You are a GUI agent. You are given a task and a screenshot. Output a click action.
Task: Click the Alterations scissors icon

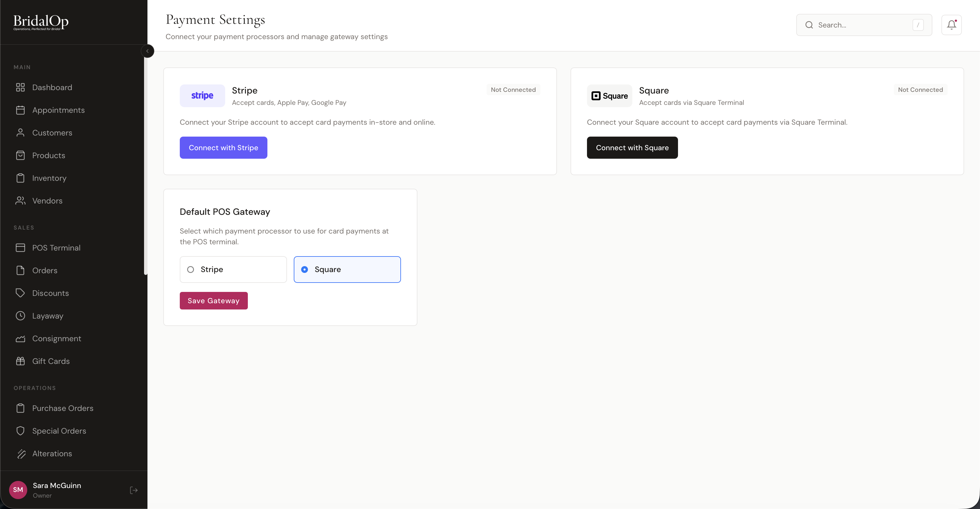click(x=21, y=453)
